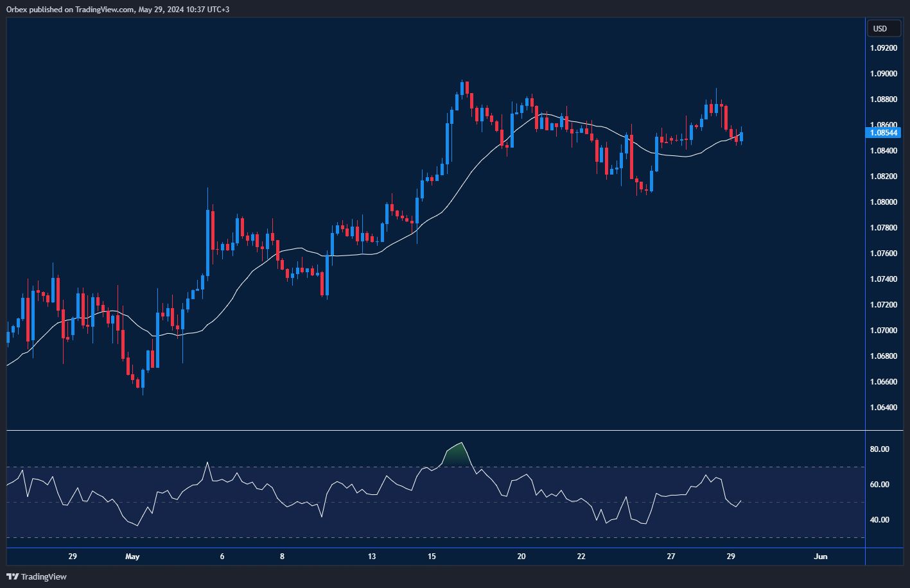Select the 1.07000 price level label
Viewport: 910px width, 588px height.
tap(884, 331)
